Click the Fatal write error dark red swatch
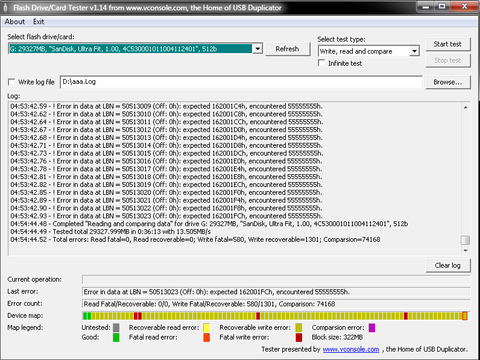 (x=299, y=337)
